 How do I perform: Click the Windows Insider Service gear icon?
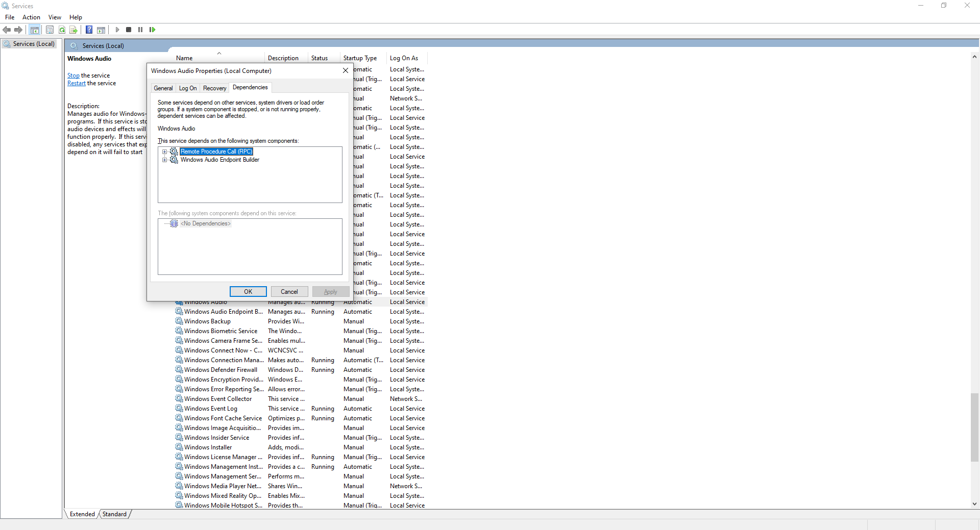point(179,437)
